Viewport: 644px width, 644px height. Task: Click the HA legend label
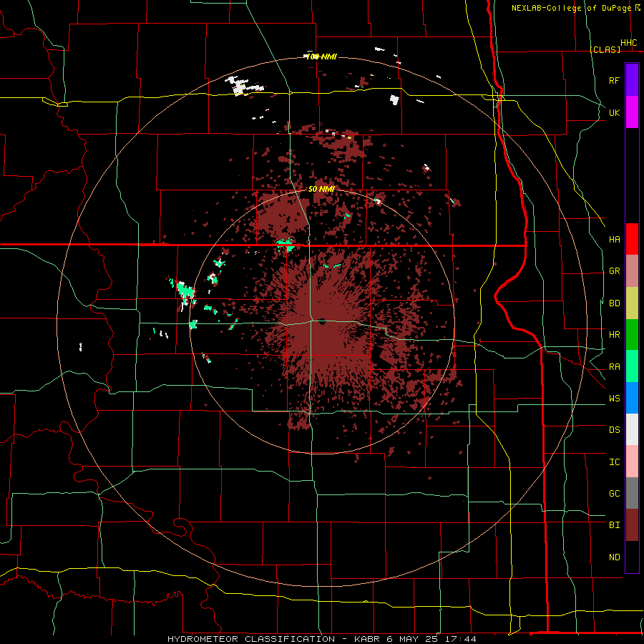pos(614,240)
